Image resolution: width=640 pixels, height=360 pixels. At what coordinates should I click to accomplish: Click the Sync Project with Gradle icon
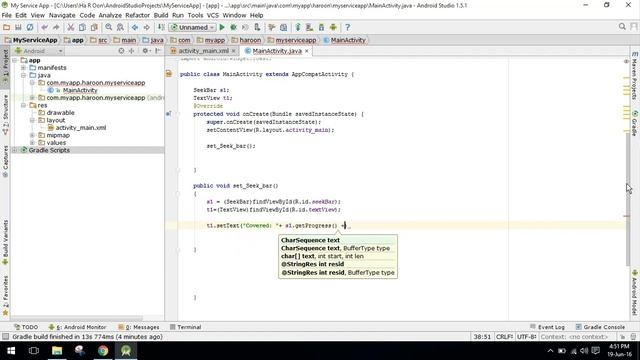click(x=298, y=27)
